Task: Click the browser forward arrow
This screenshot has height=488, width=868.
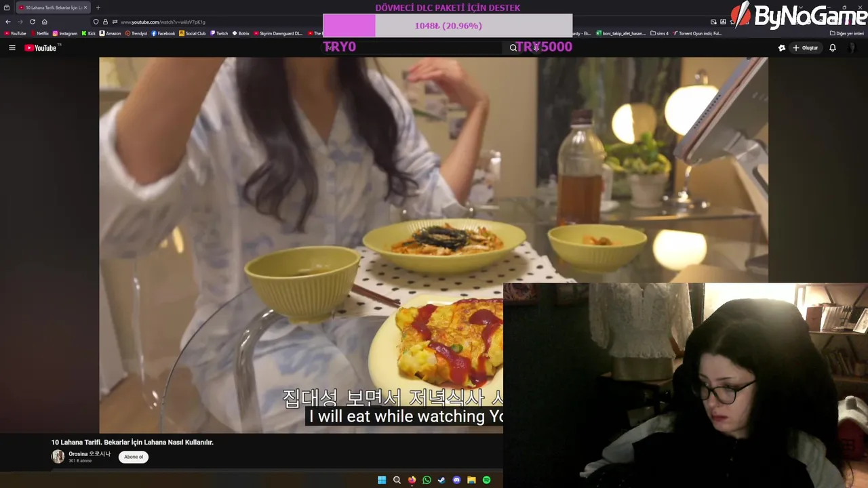Action: pos(20,22)
